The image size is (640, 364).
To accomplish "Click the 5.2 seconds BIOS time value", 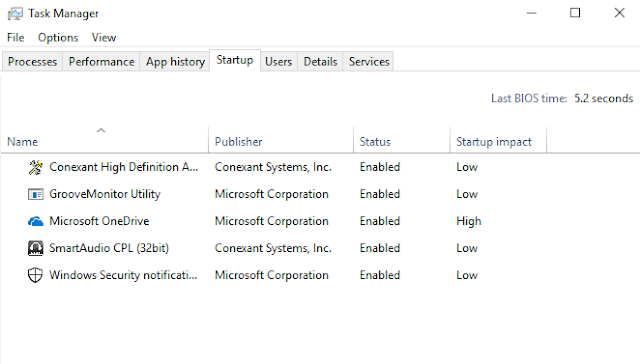I will pos(604,98).
